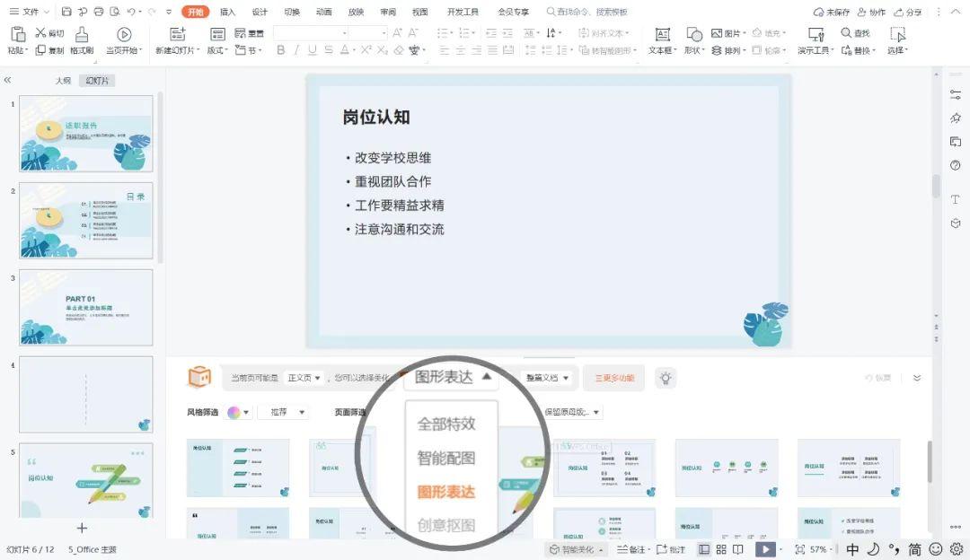Switch to reading view in status bar
The height and width of the screenshot is (560, 970).
(x=738, y=549)
